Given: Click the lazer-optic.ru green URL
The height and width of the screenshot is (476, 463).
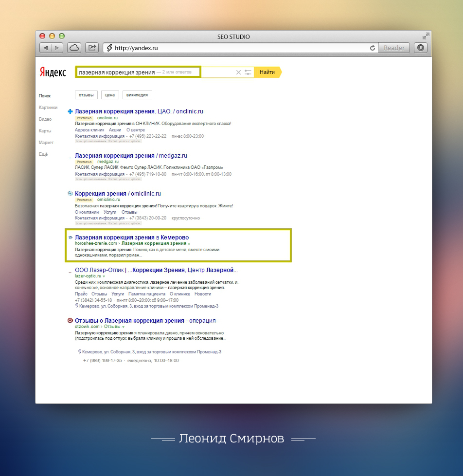Looking at the screenshot, I should point(88,276).
